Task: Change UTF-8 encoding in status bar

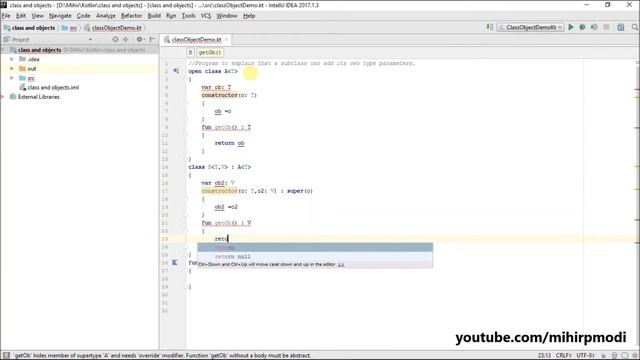Action: pos(585,356)
